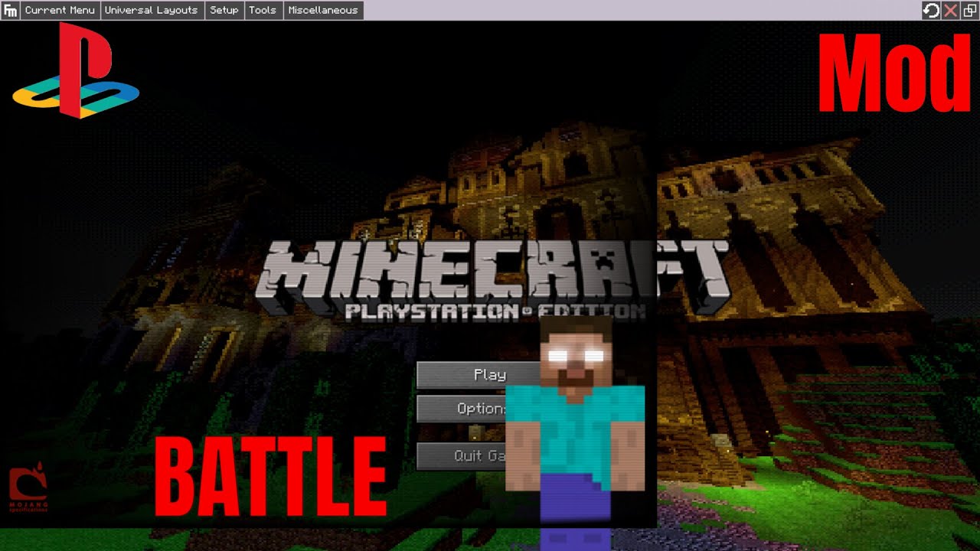
Task: Click the Herobrine character figure
Action: (x=576, y=432)
